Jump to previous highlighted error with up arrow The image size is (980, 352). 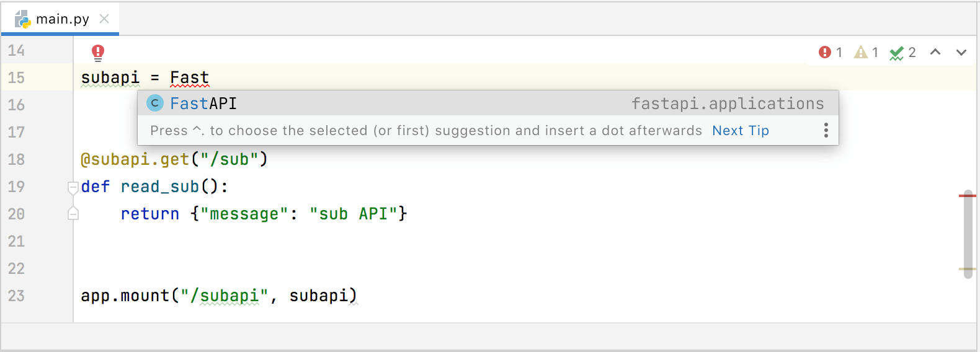coord(935,53)
